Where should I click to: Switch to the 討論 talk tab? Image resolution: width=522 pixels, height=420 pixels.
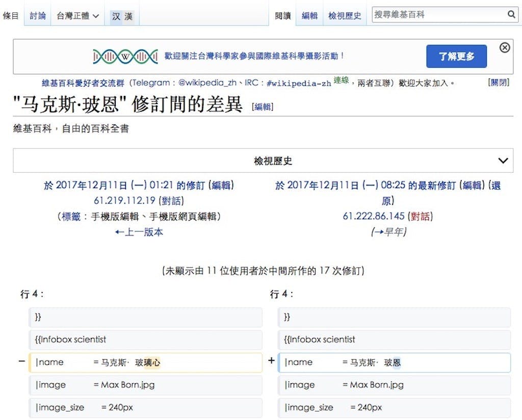pos(38,16)
